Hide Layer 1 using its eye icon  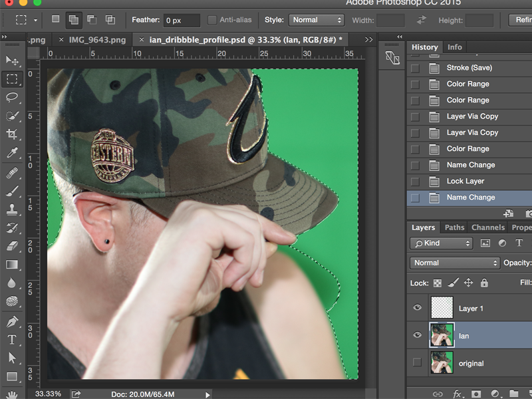point(418,308)
